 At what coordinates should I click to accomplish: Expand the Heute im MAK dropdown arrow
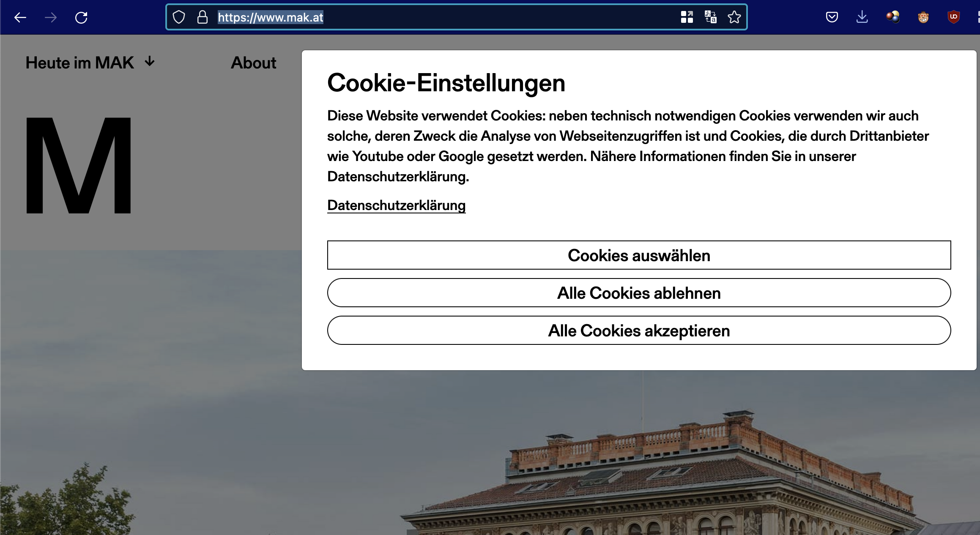[149, 62]
